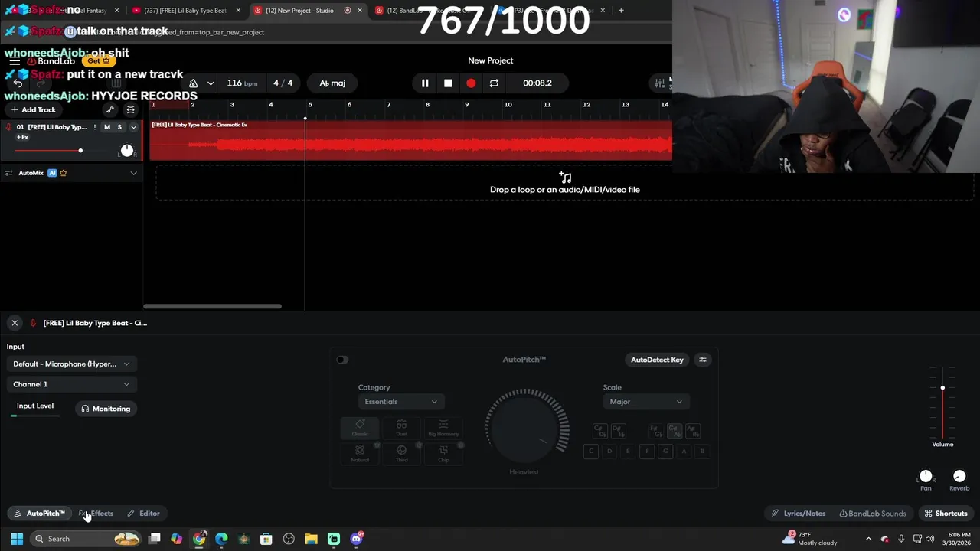Open track 01 three-dot options menu

point(95,127)
